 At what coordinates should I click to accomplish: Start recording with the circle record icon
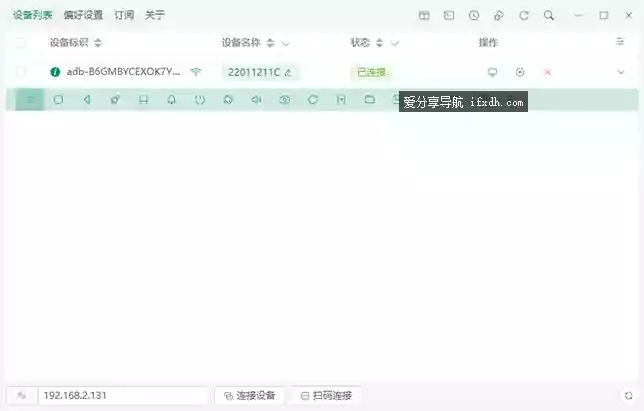pos(520,72)
